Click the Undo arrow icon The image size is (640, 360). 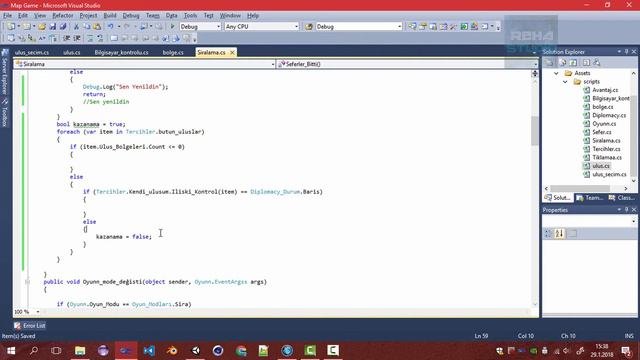pyautogui.click(x=111, y=27)
